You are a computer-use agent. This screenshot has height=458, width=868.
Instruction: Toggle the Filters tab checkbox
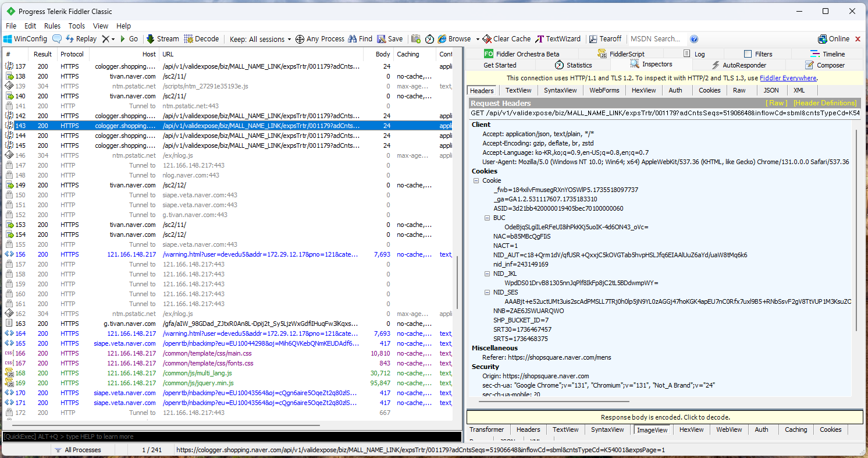748,54
